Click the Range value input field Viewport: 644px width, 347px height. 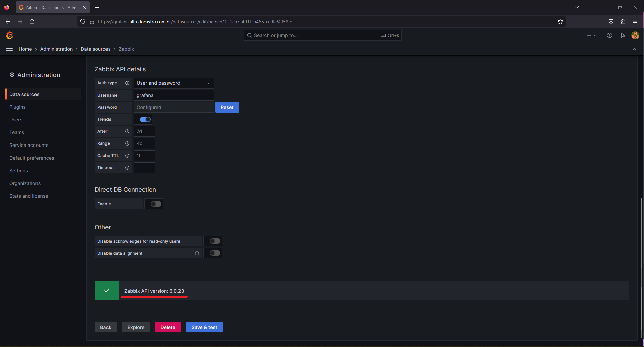[144, 143]
